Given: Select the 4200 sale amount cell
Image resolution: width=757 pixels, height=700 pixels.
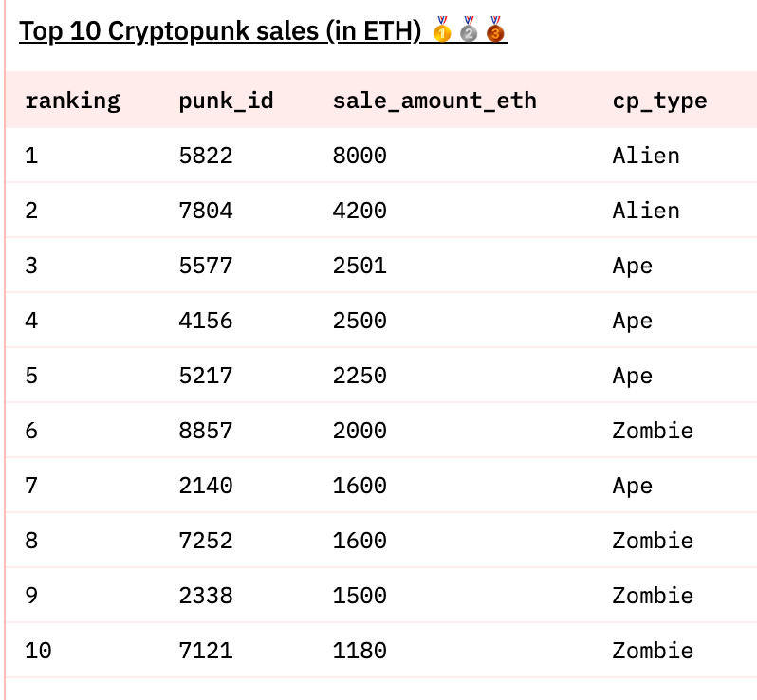Looking at the screenshot, I should pos(360,211).
